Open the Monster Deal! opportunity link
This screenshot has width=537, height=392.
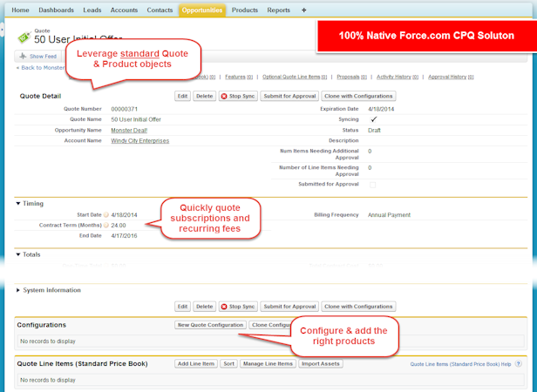(129, 131)
